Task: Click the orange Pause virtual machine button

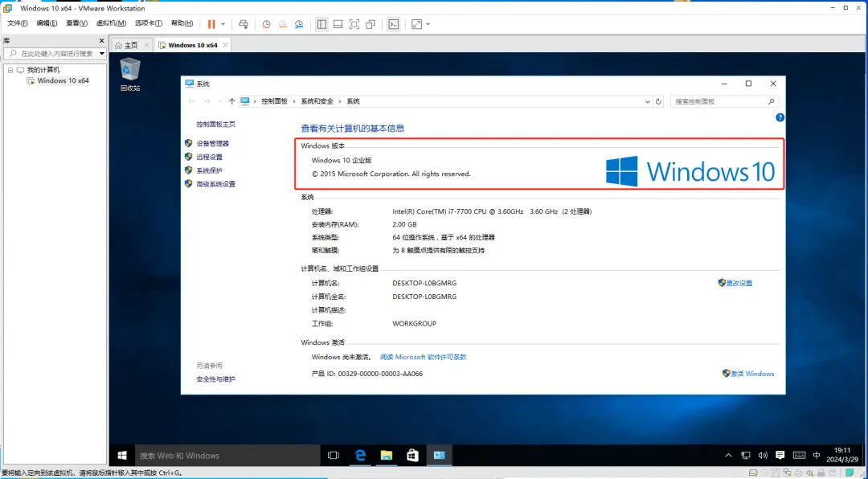Action: pos(211,24)
